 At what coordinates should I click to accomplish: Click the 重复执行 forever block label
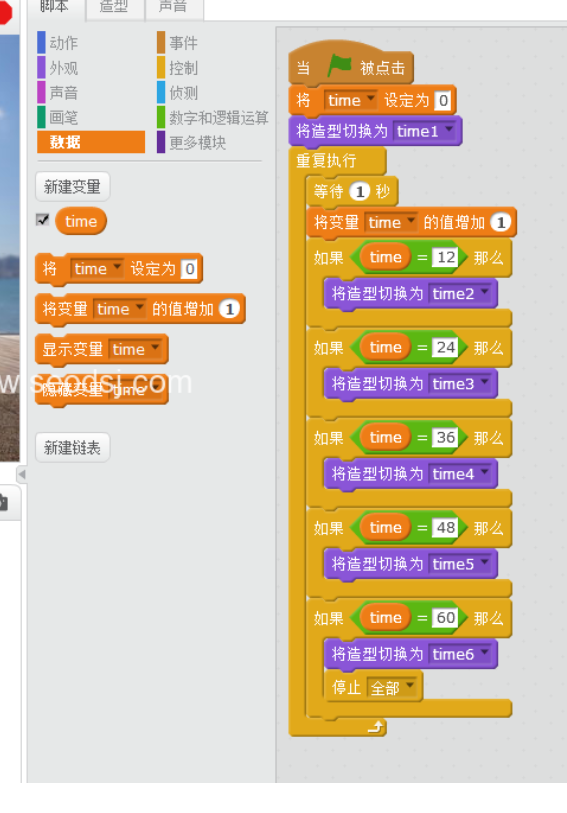point(326,161)
